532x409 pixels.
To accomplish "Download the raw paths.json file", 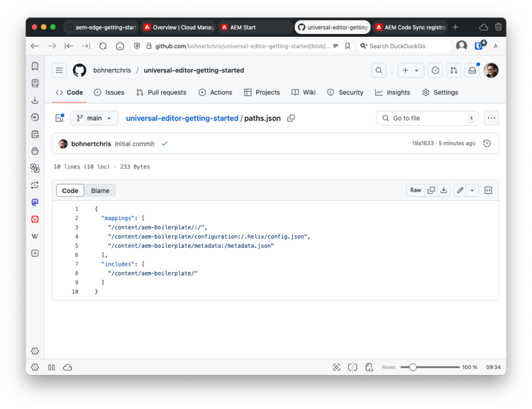I will pyautogui.click(x=443, y=190).
